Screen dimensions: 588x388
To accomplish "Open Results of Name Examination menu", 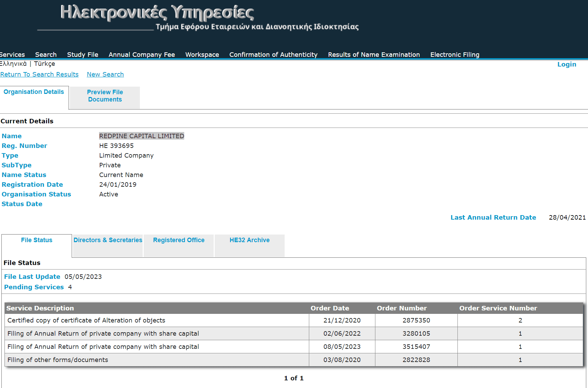I will tap(374, 54).
